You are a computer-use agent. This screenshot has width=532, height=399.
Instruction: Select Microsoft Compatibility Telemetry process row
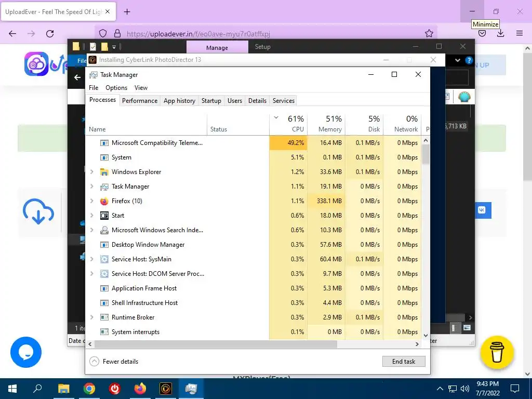[x=253, y=143]
